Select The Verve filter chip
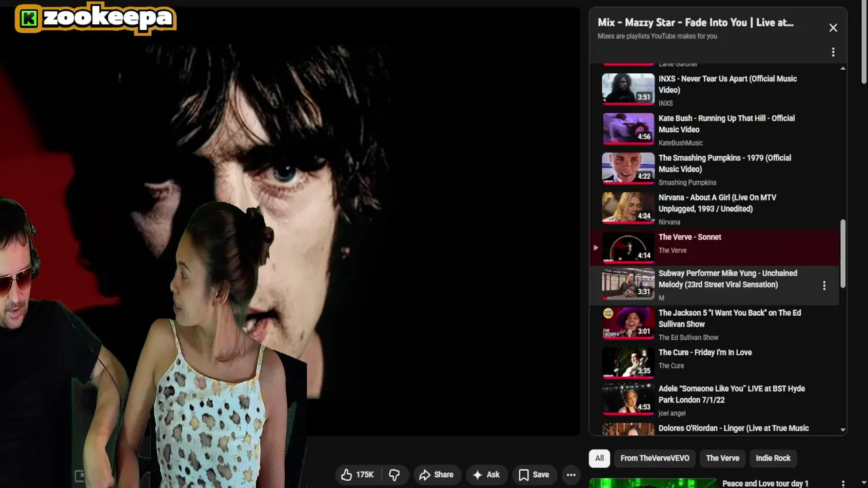 pos(722,458)
